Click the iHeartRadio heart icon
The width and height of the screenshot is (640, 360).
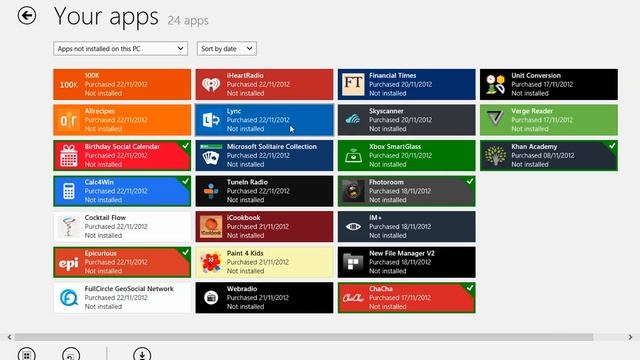(211, 84)
